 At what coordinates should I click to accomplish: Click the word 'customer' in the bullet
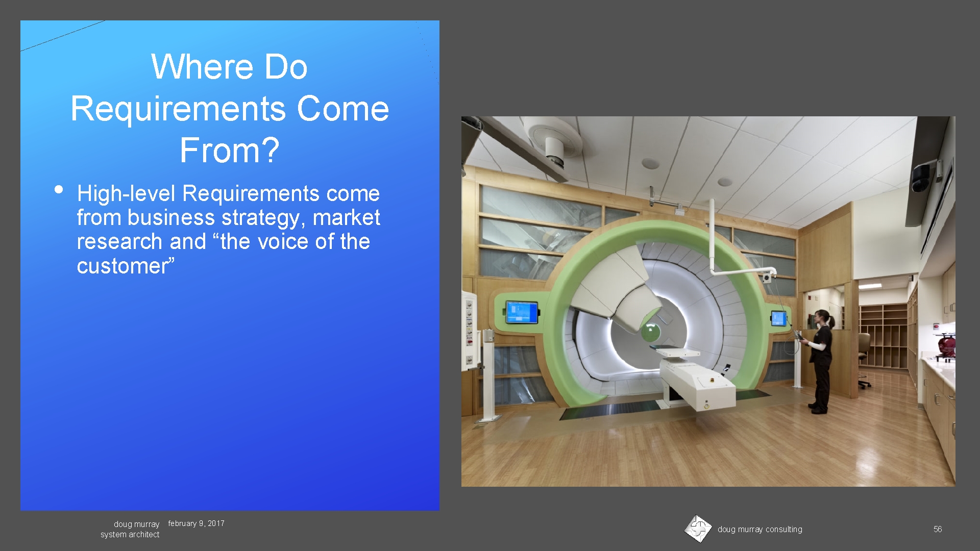(122, 266)
